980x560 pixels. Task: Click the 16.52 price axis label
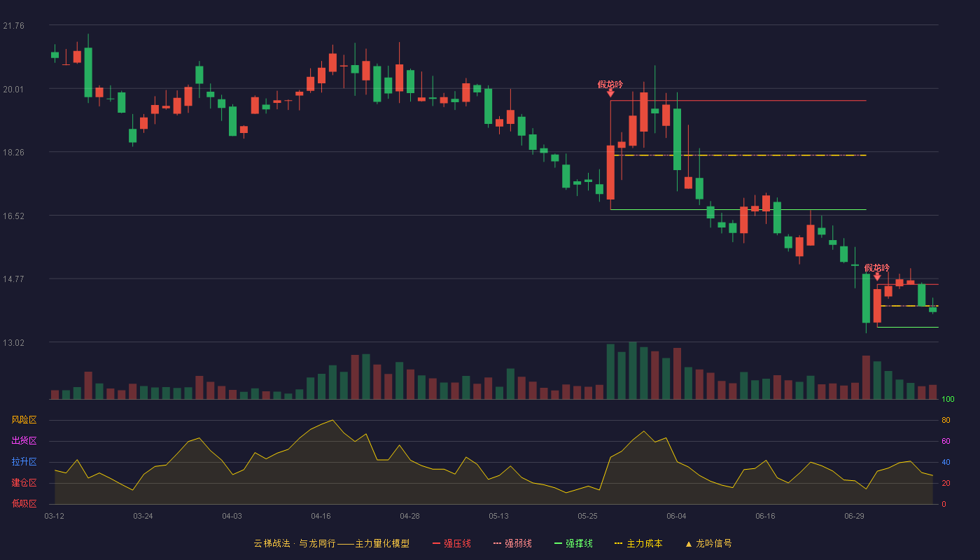pyautogui.click(x=13, y=216)
